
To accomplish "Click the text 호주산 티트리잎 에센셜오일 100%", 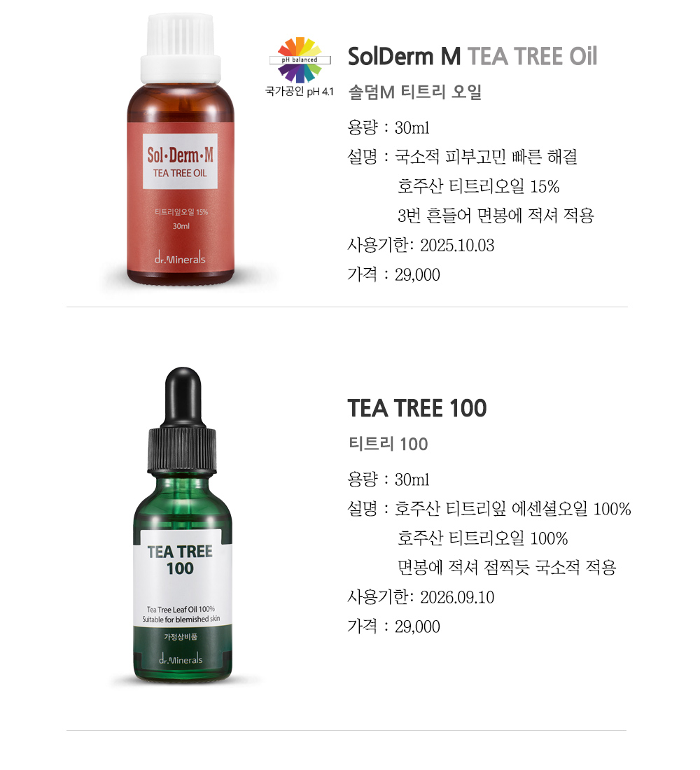I will tap(513, 509).
